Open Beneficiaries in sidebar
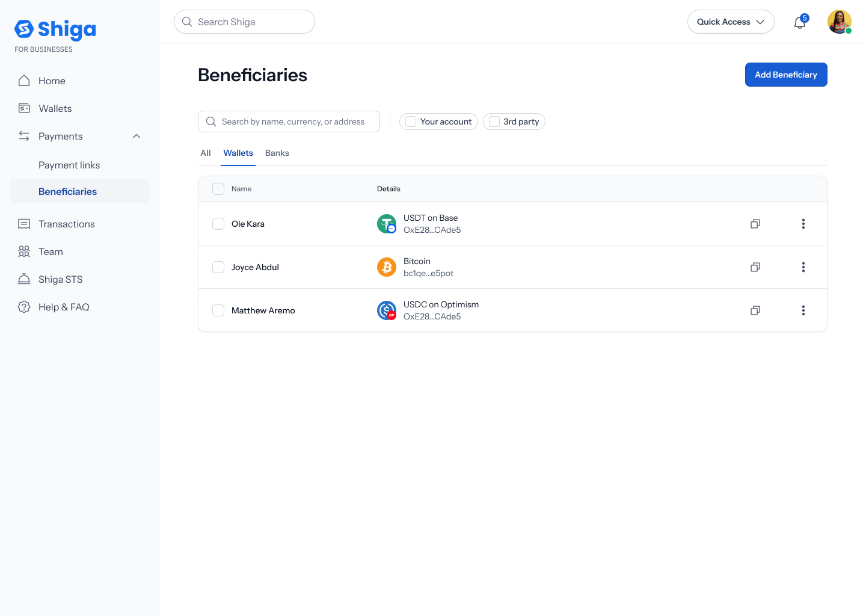Viewport: 866px width, 616px height. [x=79, y=191]
